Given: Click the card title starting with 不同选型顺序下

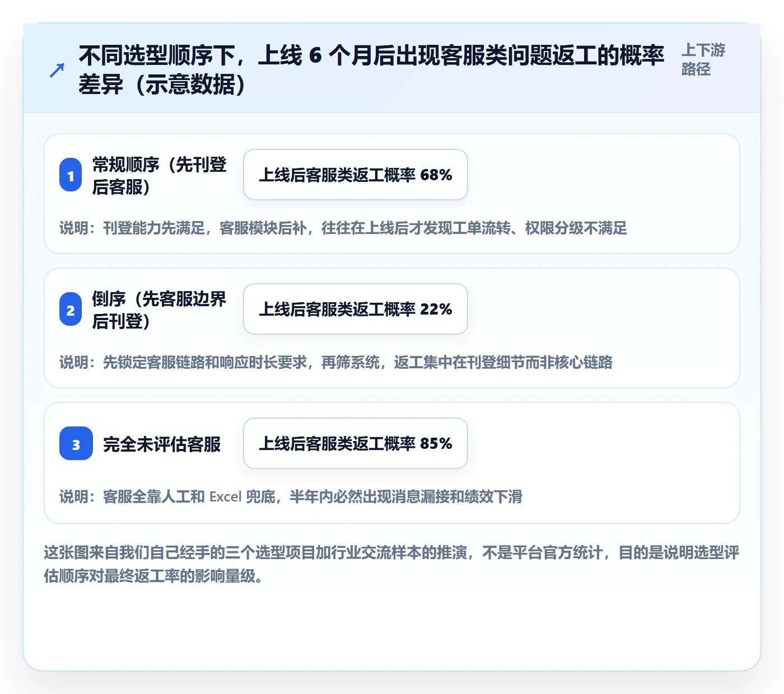Looking at the screenshot, I should (x=371, y=70).
